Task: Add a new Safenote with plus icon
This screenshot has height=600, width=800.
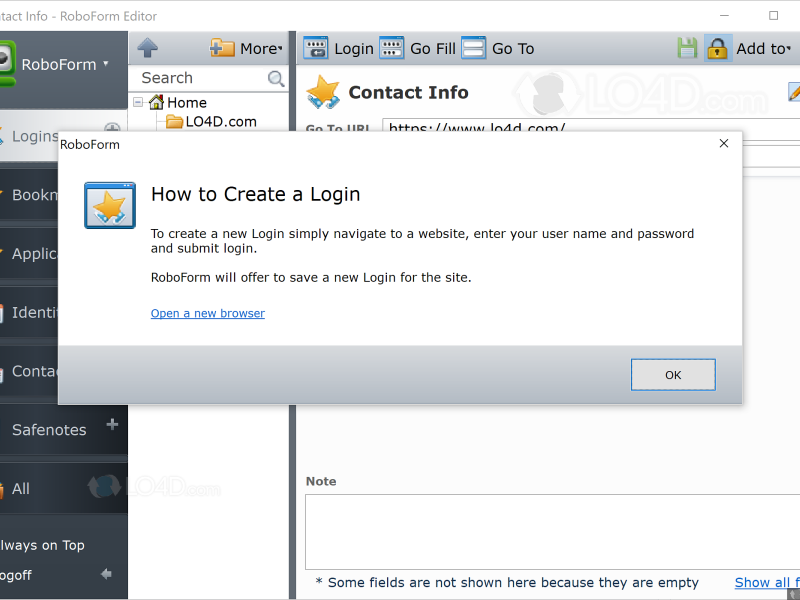Action: [x=112, y=424]
